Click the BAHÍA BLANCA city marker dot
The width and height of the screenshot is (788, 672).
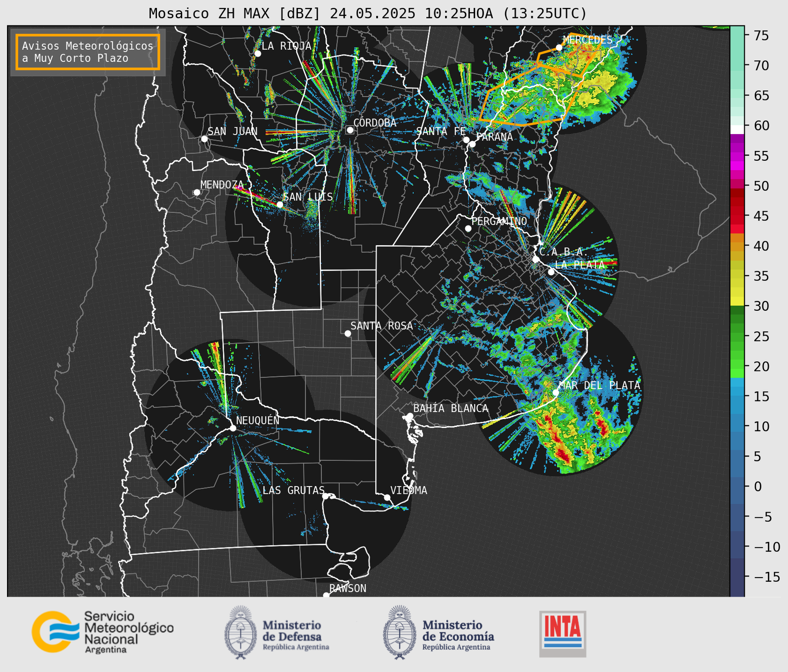[x=410, y=416]
